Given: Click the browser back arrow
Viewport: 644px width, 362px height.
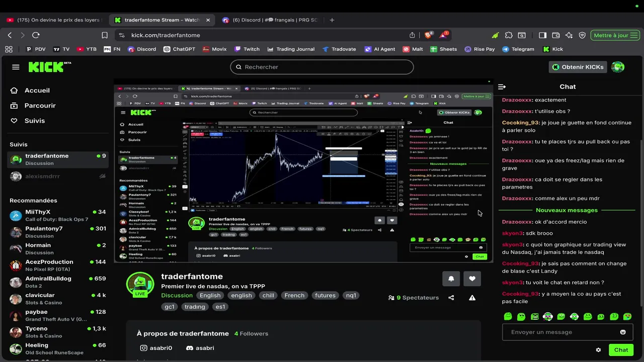Looking at the screenshot, I should point(10,35).
